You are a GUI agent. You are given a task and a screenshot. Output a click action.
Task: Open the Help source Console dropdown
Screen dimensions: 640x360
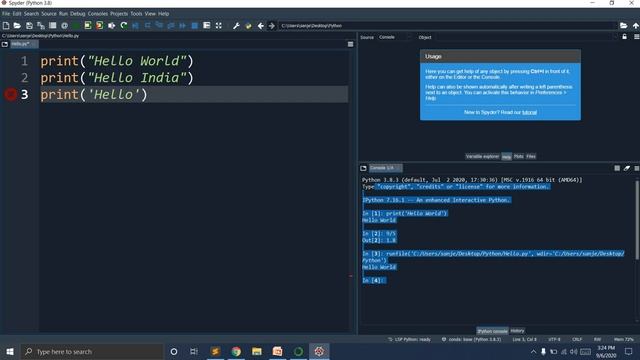[394, 37]
